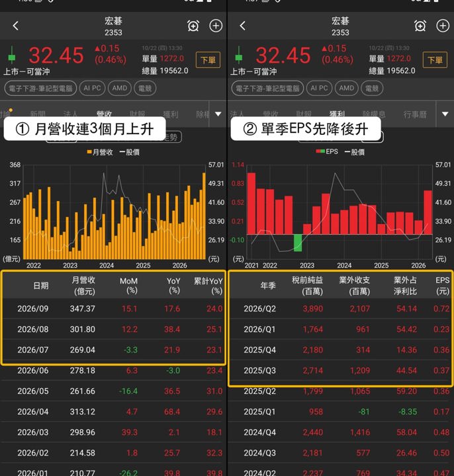Tap candlestick icon beside price in left panel
The width and height of the screenshot is (454, 476).
[x=12, y=56]
